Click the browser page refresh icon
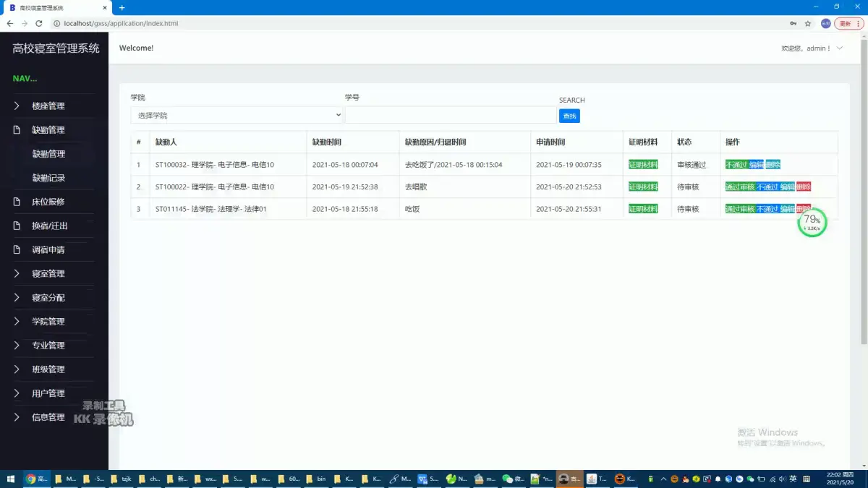 point(39,23)
